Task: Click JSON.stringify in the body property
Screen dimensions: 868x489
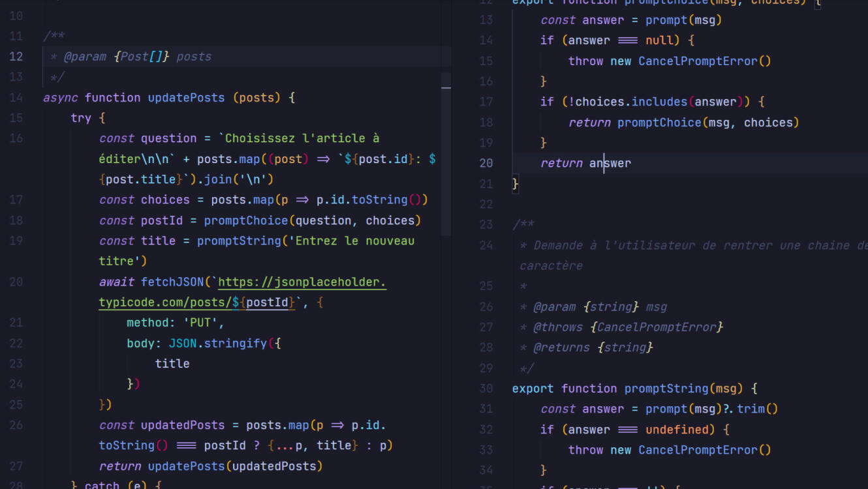Action: 217,343
